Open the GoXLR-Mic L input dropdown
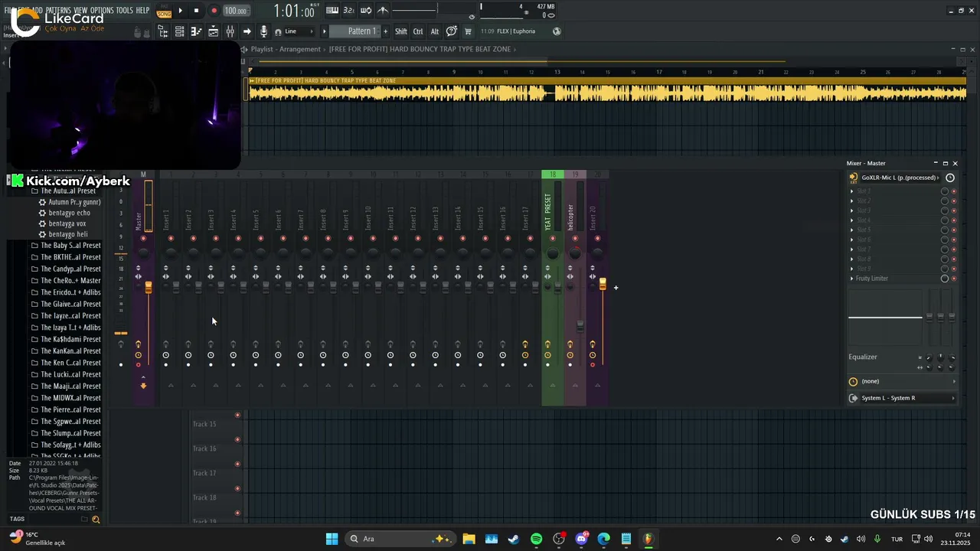 [899, 178]
